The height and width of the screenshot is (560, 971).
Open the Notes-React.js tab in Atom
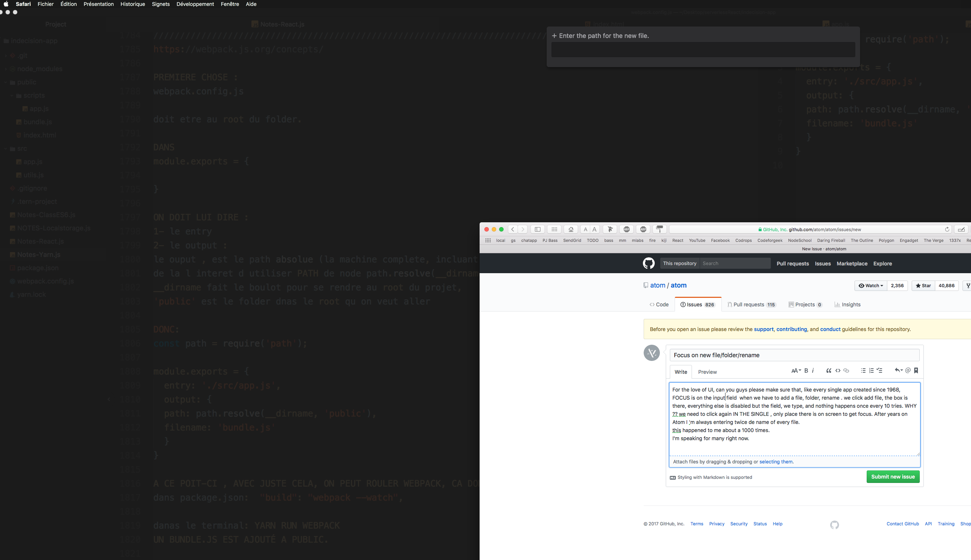[x=278, y=24]
